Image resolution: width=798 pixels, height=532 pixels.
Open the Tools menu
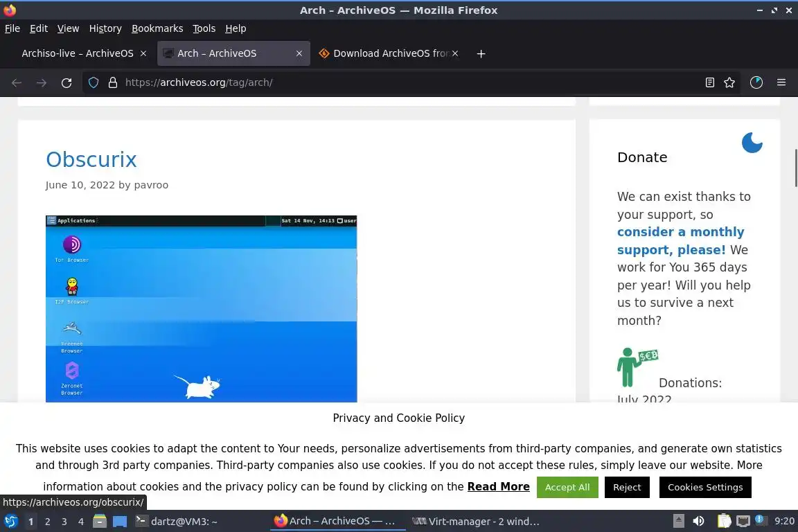(x=204, y=28)
